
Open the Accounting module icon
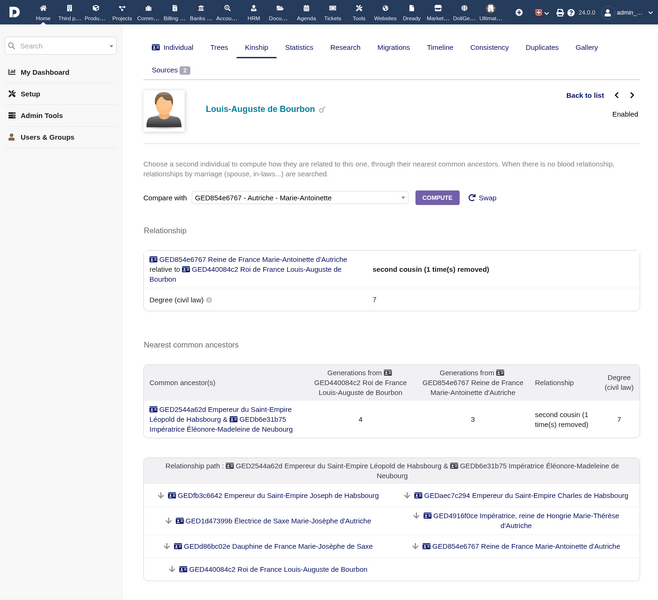tap(227, 8)
